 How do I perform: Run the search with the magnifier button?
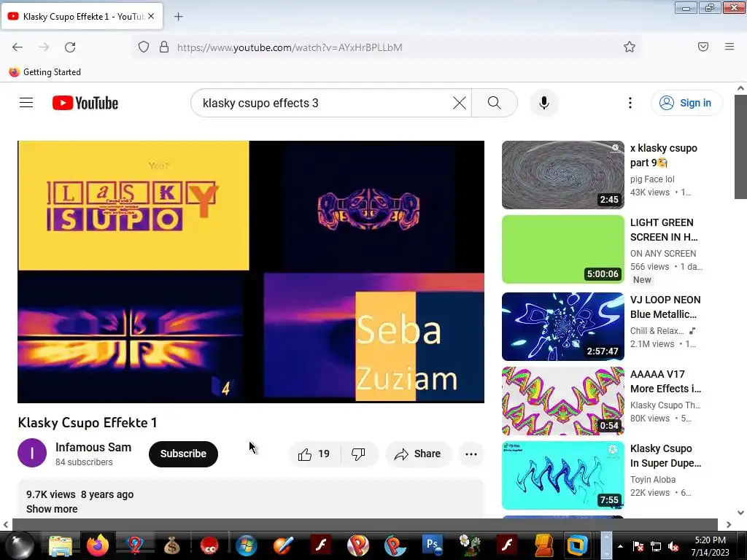coord(495,103)
